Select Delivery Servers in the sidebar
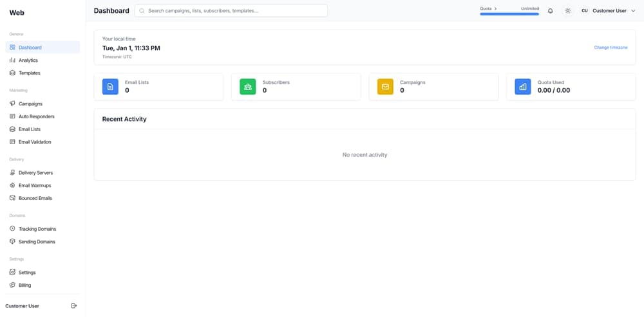The image size is (644, 317). [x=35, y=173]
